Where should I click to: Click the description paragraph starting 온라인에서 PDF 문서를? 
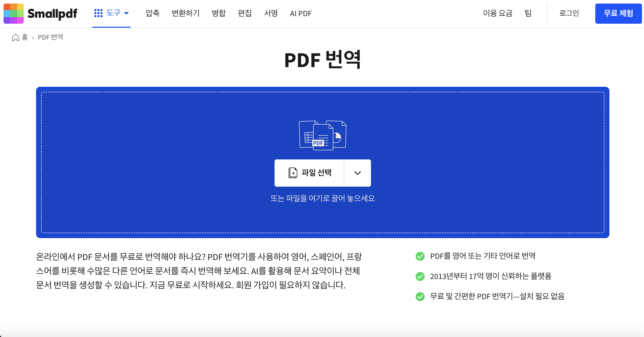[x=199, y=271]
